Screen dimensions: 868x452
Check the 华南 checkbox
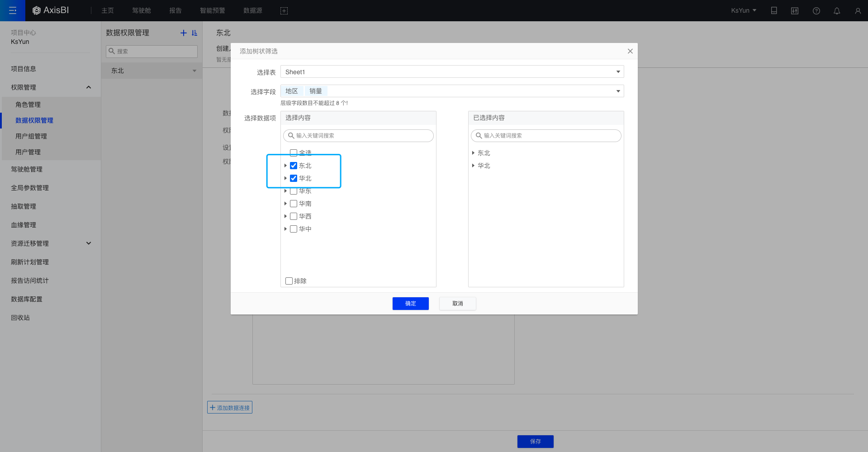[x=294, y=204]
